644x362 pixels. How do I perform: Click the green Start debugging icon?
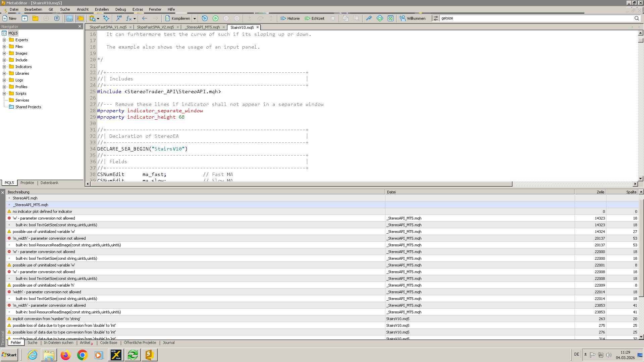(x=215, y=18)
